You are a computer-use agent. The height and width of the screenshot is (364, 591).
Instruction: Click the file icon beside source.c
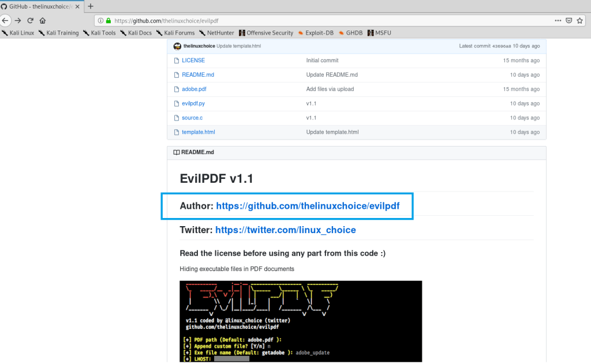177,118
